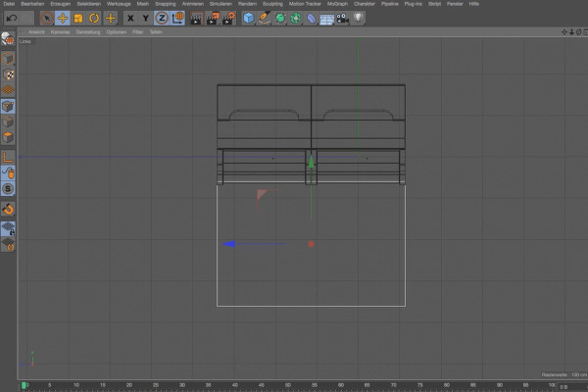The height and width of the screenshot is (392, 588).
Task: Render the active view clapperboard
Action: pyautogui.click(x=196, y=18)
